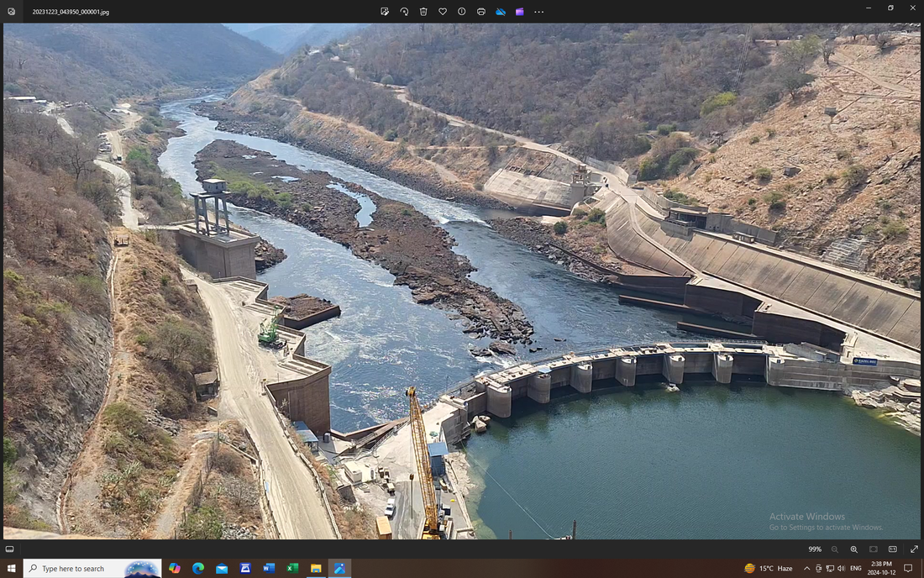Open the Scan app on the taskbar

click(245, 569)
